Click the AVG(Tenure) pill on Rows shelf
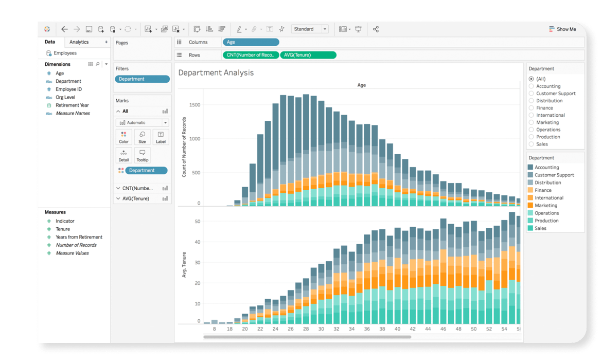 click(x=308, y=55)
